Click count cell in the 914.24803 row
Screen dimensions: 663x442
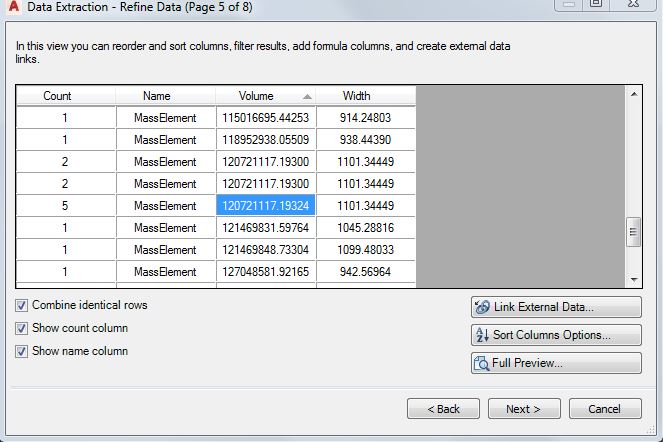(x=66, y=118)
